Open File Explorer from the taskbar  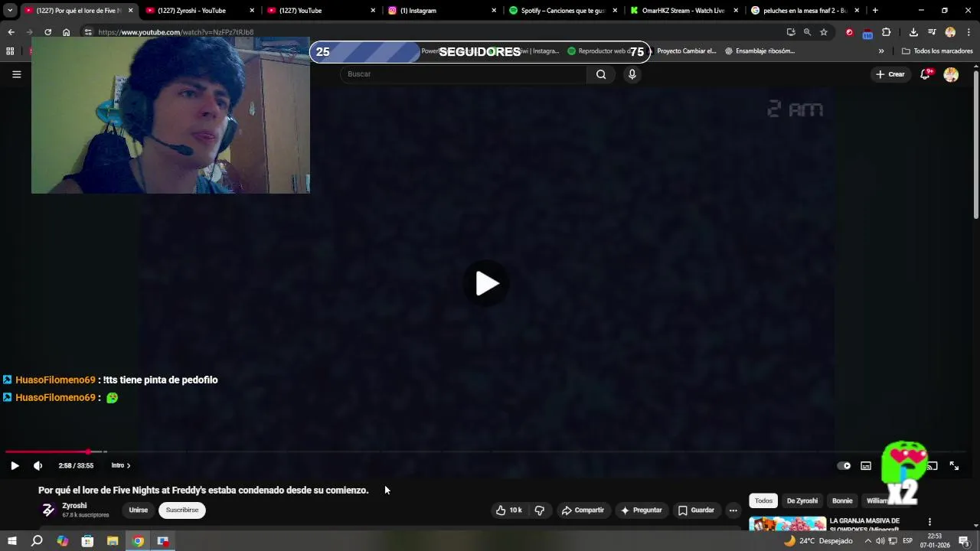click(x=113, y=541)
